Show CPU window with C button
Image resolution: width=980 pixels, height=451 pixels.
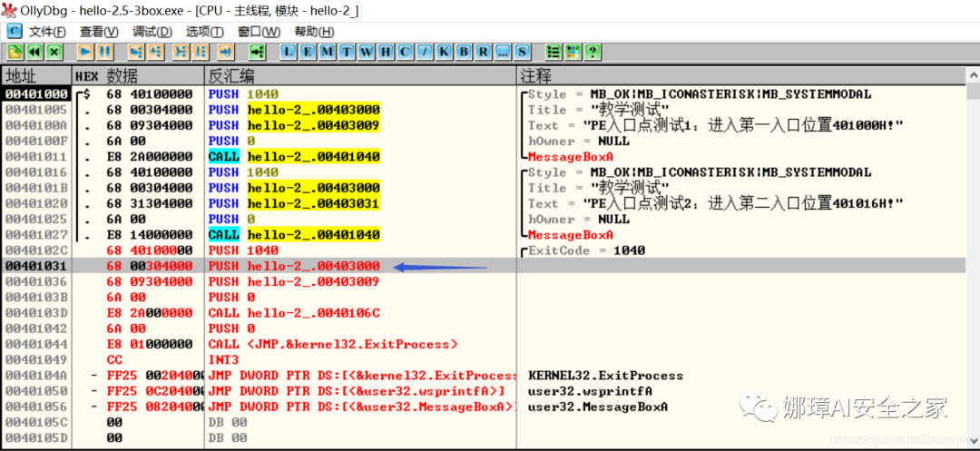(x=405, y=52)
